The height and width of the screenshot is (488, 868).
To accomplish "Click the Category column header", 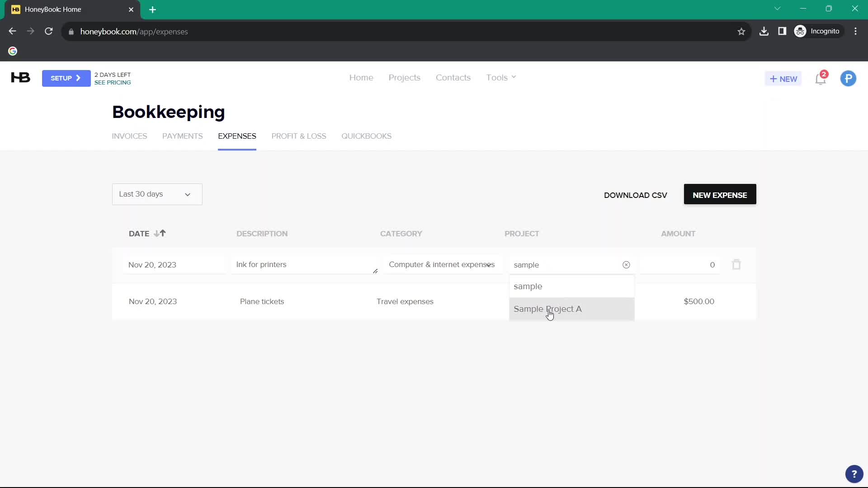I will click(401, 234).
